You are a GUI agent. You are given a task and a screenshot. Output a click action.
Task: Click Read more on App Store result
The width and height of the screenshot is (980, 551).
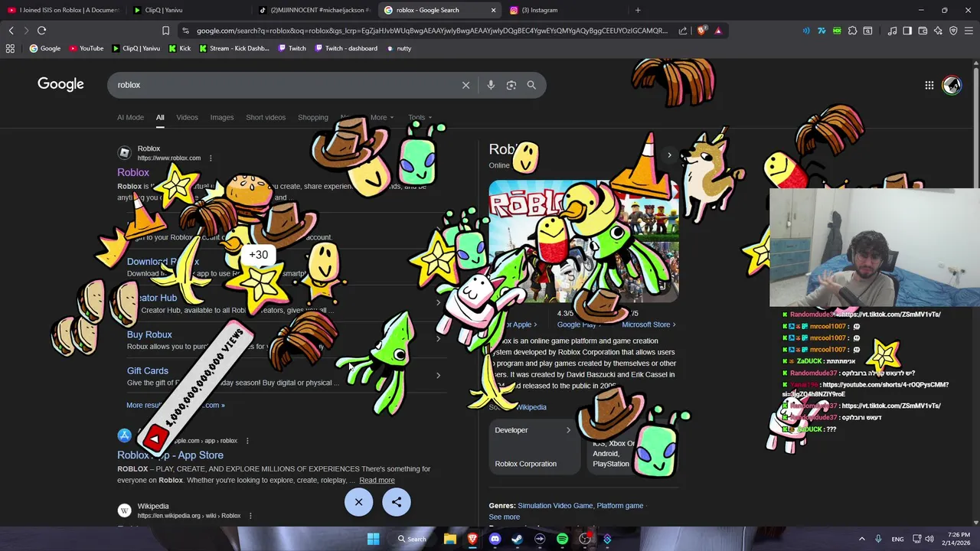coord(377,481)
